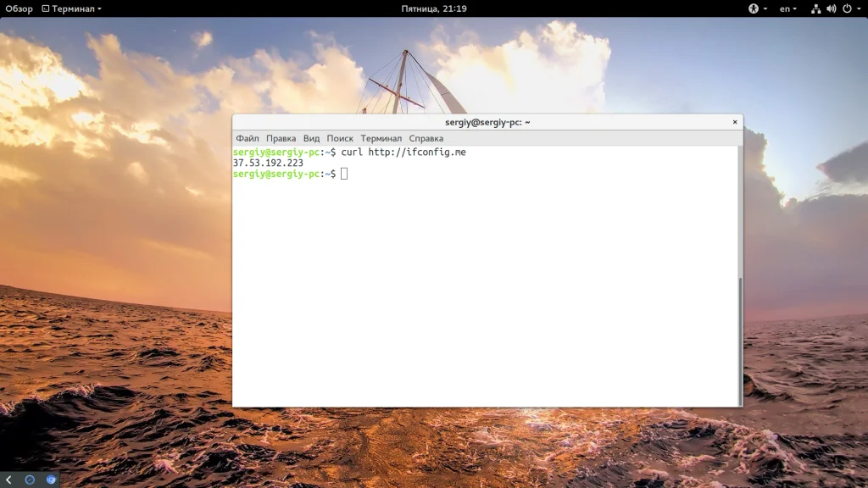The width and height of the screenshot is (868, 488).
Task: Open the Файл menu
Action: [x=248, y=138]
